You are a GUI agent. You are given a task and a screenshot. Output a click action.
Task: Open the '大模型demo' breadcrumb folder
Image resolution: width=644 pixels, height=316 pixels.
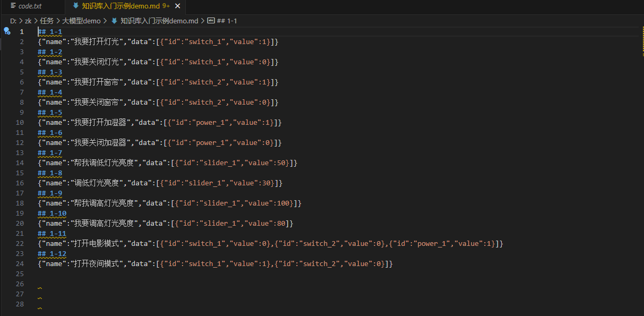point(81,21)
